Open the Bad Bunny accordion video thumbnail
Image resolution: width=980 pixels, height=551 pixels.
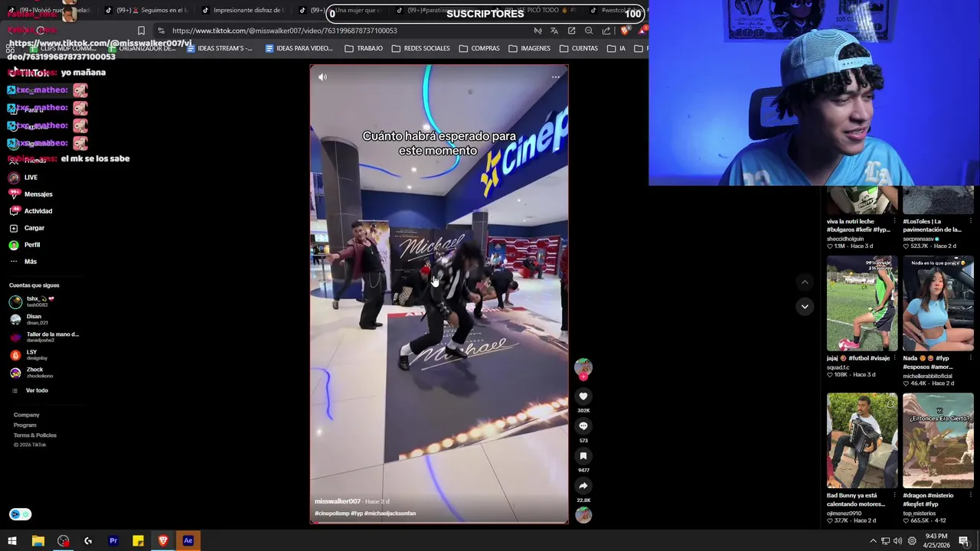click(861, 441)
